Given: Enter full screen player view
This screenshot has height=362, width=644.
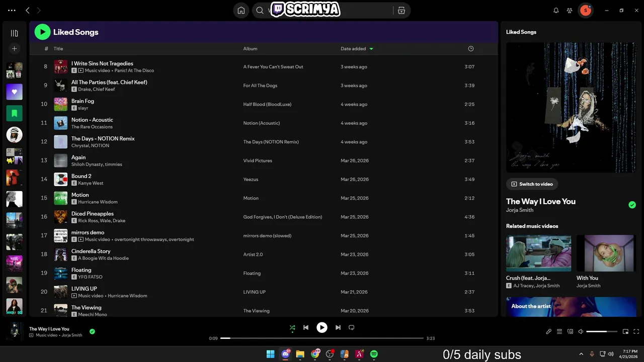Looking at the screenshot, I should coord(636,331).
